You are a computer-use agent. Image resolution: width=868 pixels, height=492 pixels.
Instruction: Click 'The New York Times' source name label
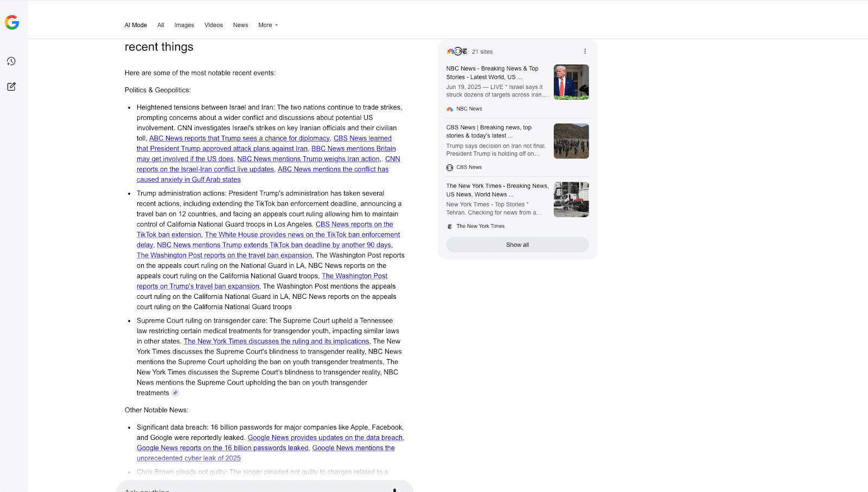coord(481,226)
